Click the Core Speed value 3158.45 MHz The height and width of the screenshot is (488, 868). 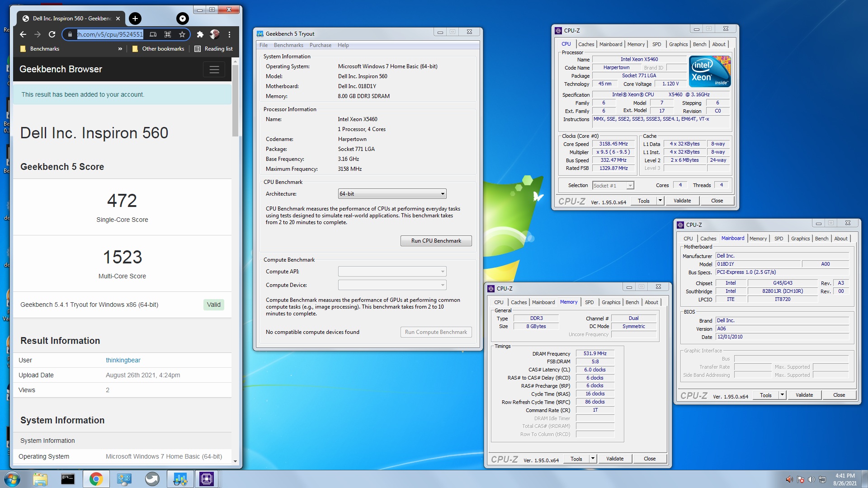pos(613,144)
